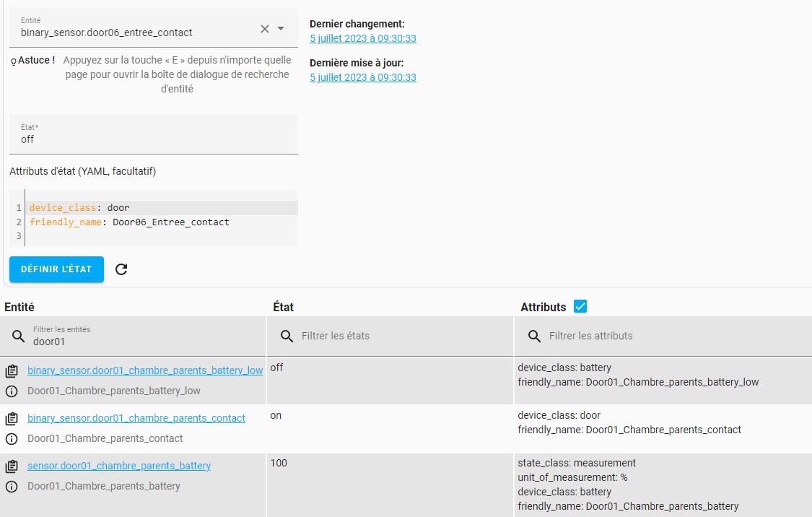Open sensor.door01_chambre_parents_battery entity link
812x517 pixels.
[119, 465]
